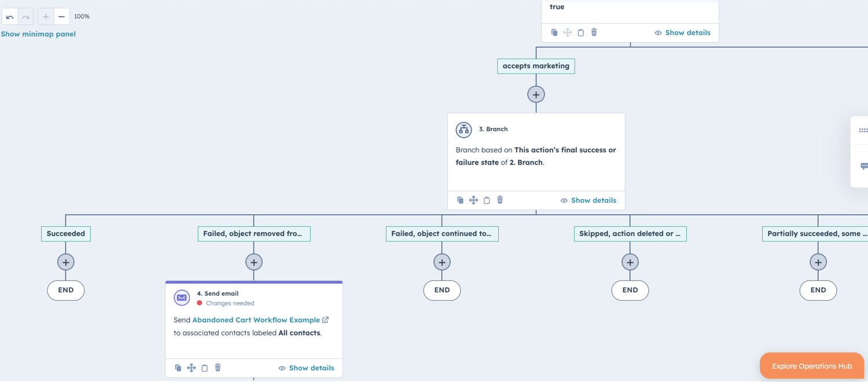Select the clone icon on the Branch action

pyautogui.click(x=460, y=200)
